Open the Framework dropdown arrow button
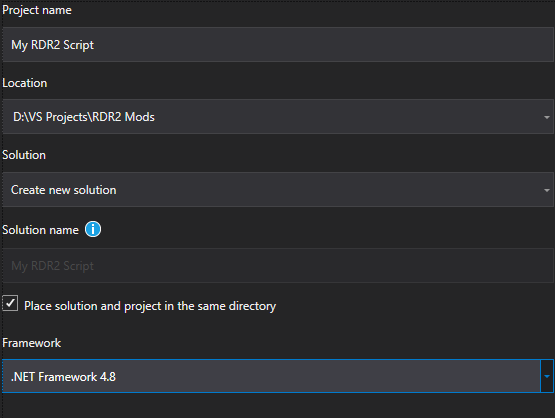This screenshot has width=555, height=418. click(547, 376)
